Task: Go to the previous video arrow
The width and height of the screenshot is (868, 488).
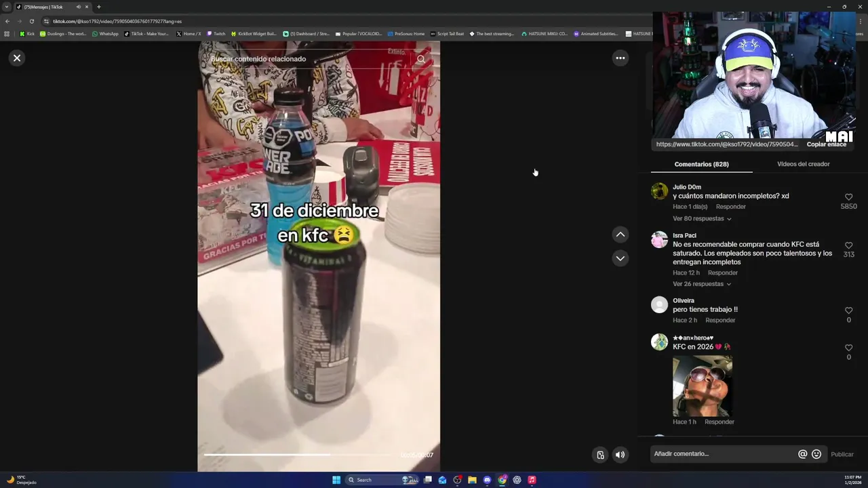Action: tap(620, 235)
